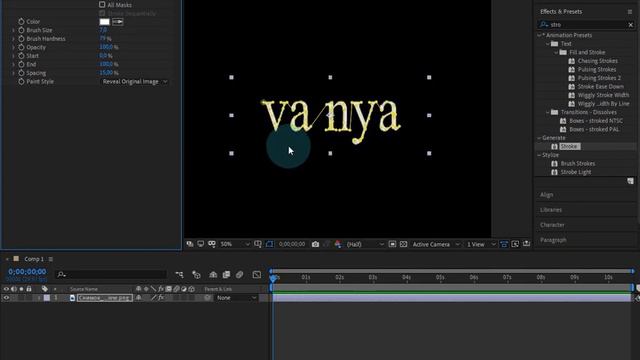Toggle the quality switch on layer 1

tap(153, 298)
